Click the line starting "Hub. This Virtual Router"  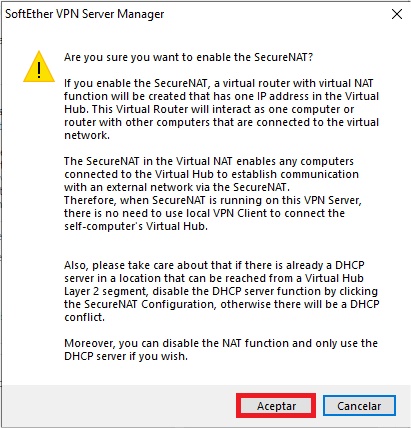pos(209,109)
